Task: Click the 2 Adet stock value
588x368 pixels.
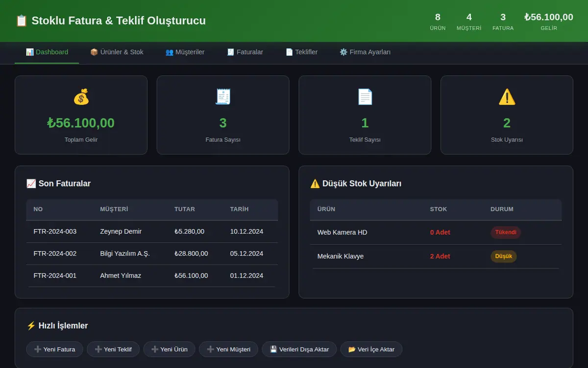Action: click(x=440, y=257)
